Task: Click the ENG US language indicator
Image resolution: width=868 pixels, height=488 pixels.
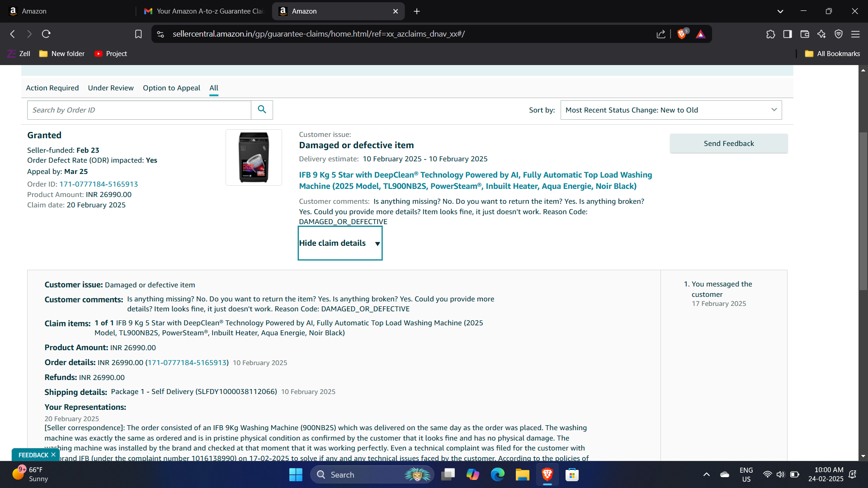Action: [x=746, y=475]
